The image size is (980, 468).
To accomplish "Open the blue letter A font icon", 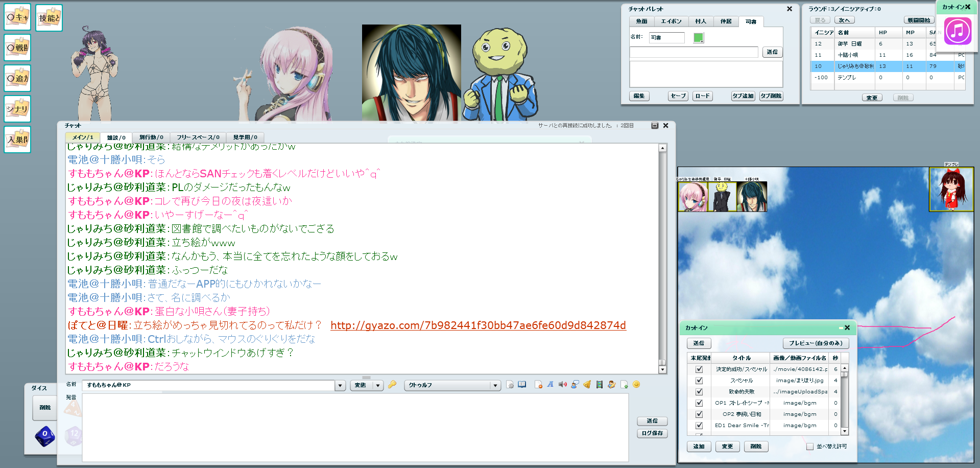I will (x=550, y=385).
